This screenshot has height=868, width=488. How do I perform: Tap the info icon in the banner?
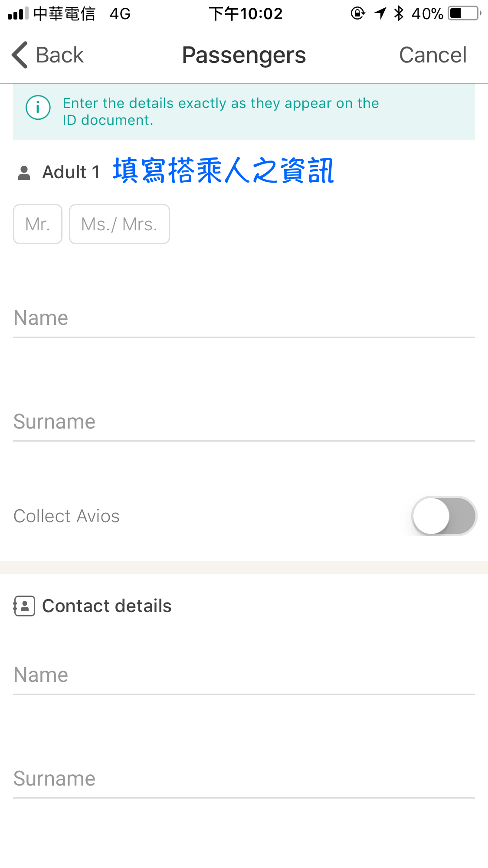(38, 108)
